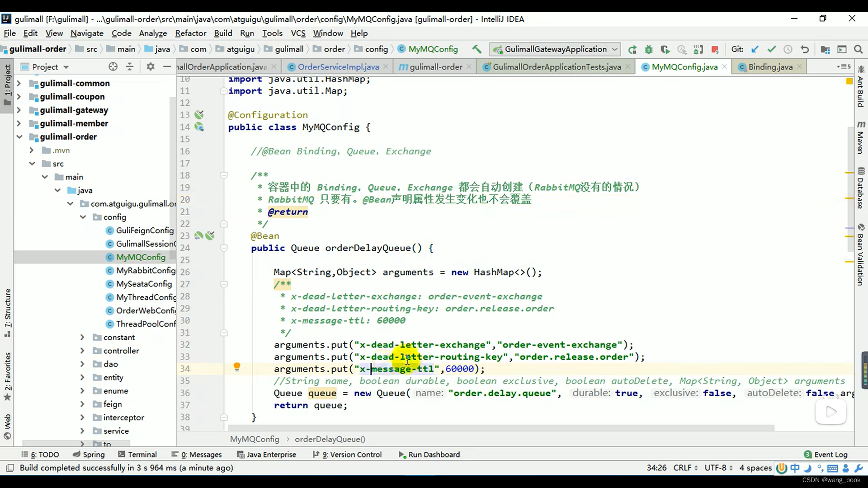Expand the constant package in gulimall-order
Image resolution: width=868 pixels, height=488 pixels.
(x=82, y=337)
